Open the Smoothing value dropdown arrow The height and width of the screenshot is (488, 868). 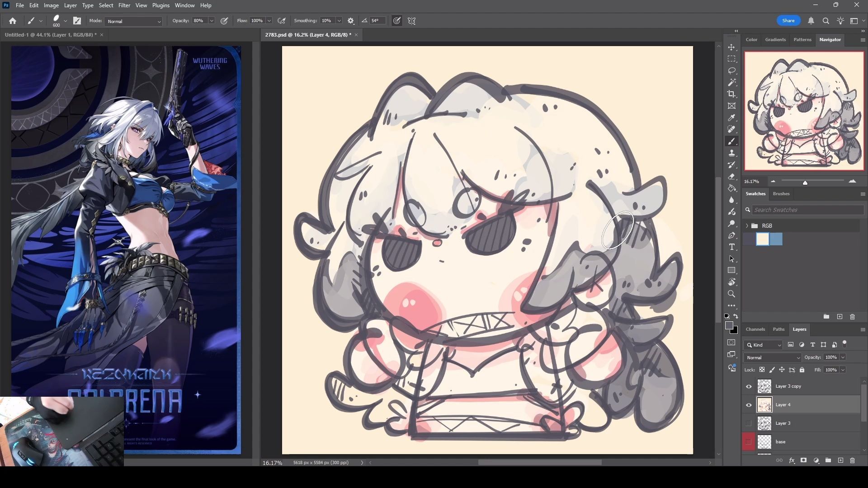pyautogui.click(x=339, y=21)
